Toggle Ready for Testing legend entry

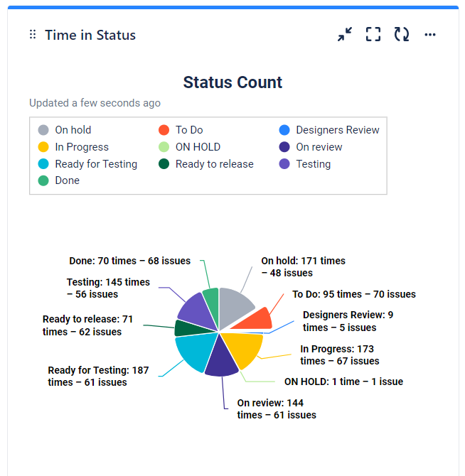point(87,164)
